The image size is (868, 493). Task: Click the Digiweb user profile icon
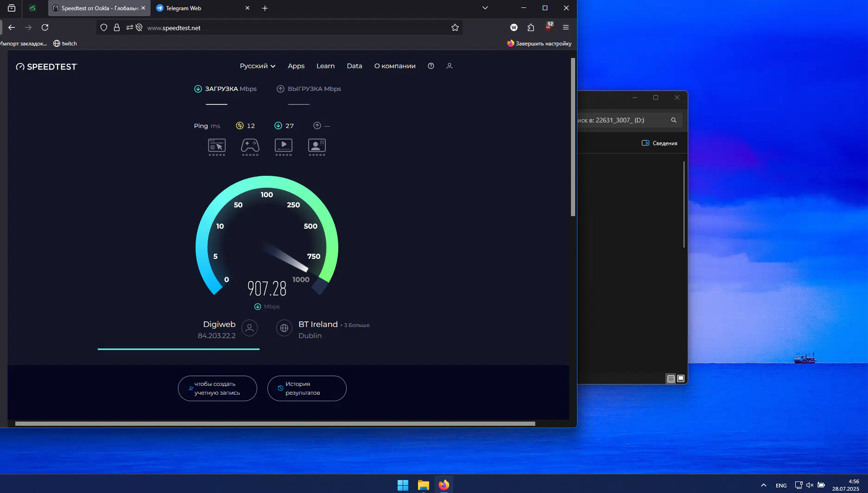(249, 328)
